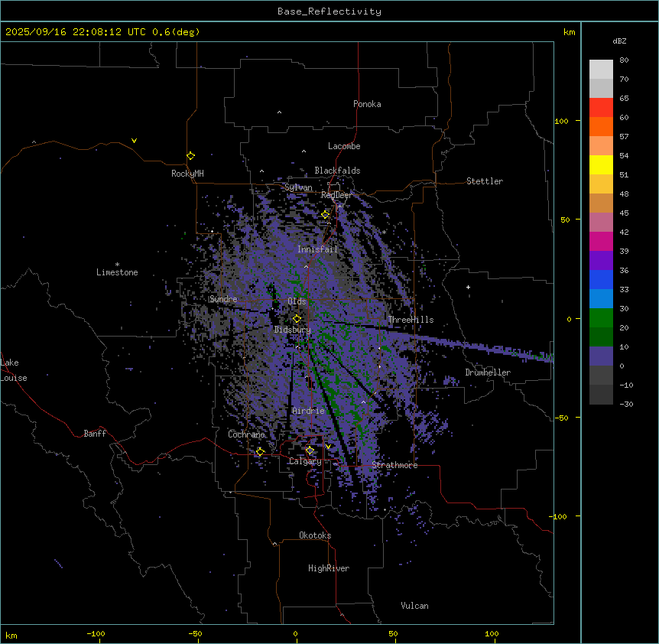Select the Banff label on the map
The image size is (659, 644).
click(95, 434)
